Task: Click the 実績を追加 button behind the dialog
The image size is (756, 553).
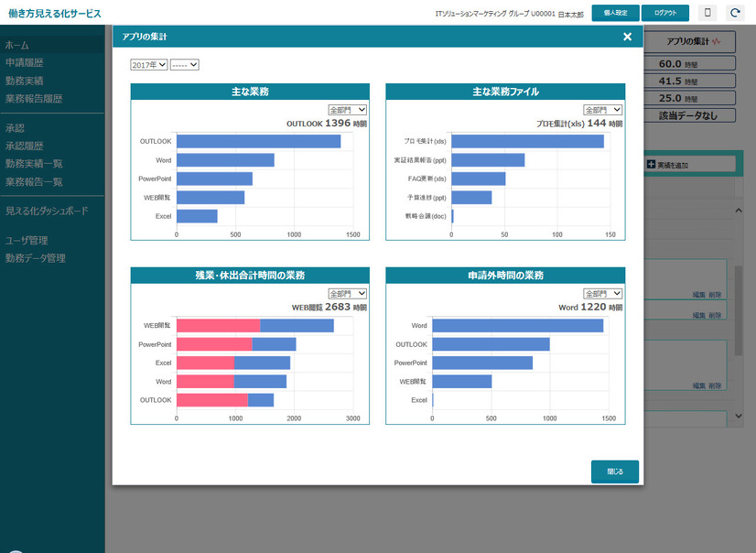Action: point(690,165)
